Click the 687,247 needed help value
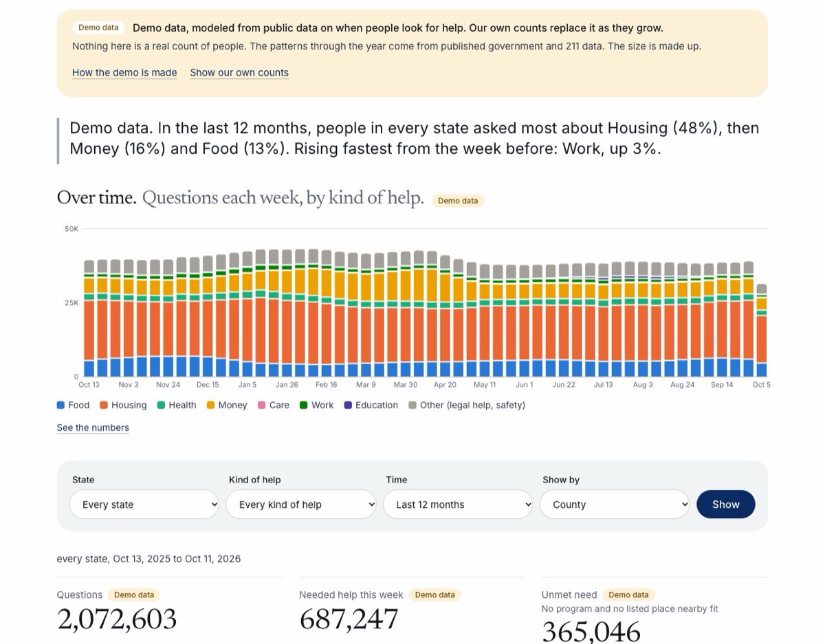Image resolution: width=825 pixels, height=644 pixels. [x=349, y=619]
